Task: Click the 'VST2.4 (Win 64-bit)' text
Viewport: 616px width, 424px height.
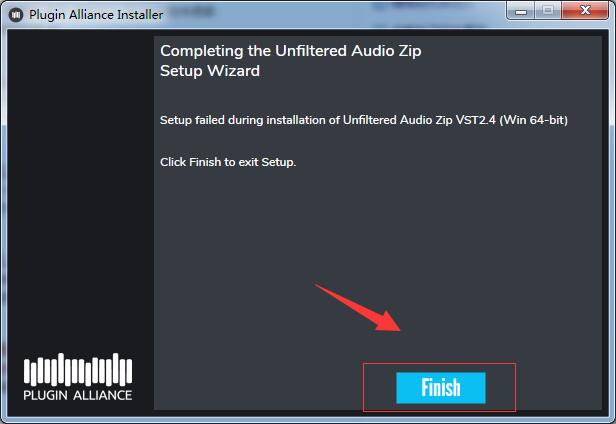Action: pos(512,120)
